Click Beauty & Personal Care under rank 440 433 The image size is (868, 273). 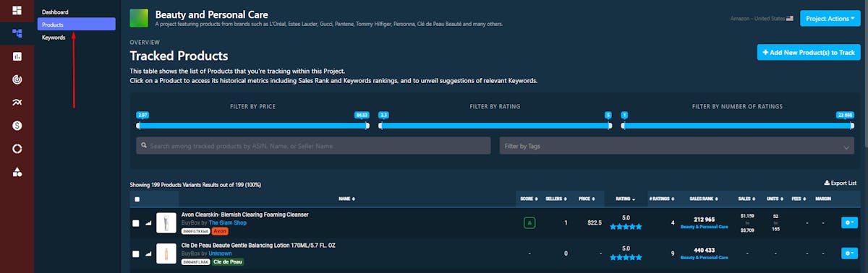click(x=704, y=257)
